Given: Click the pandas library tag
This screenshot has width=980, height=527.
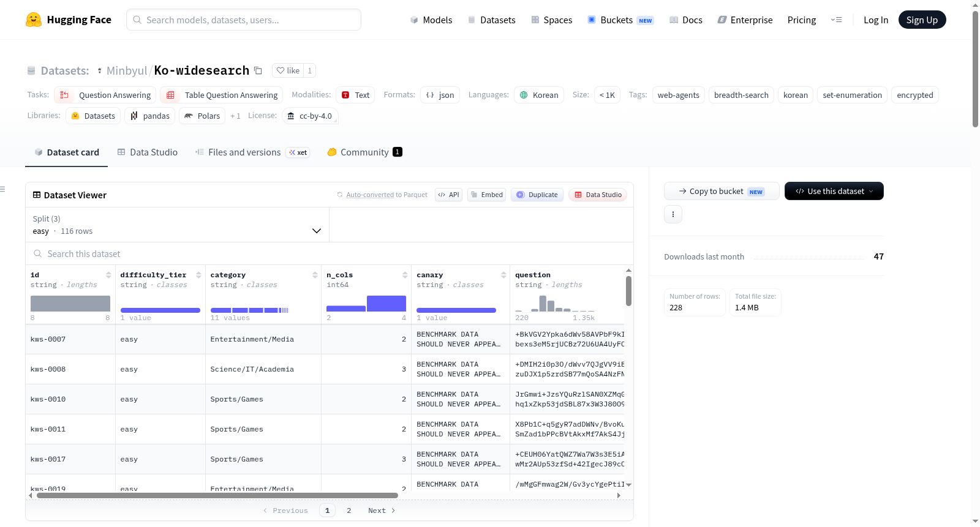Looking at the screenshot, I should pos(150,116).
